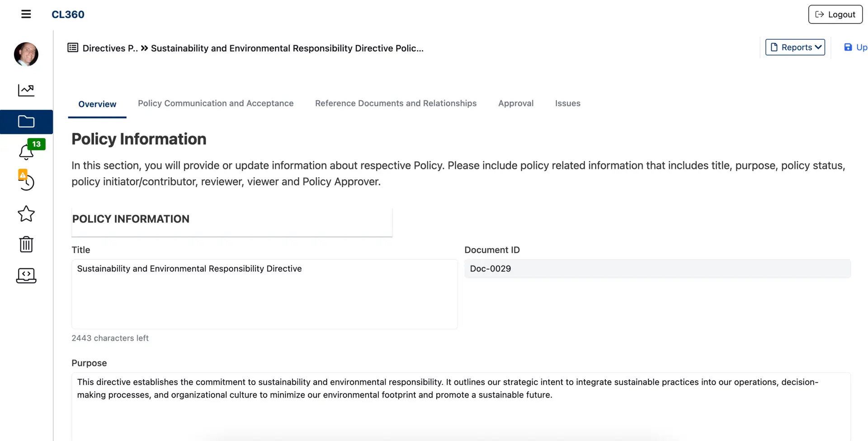Open the hamburger navigation menu

26,14
